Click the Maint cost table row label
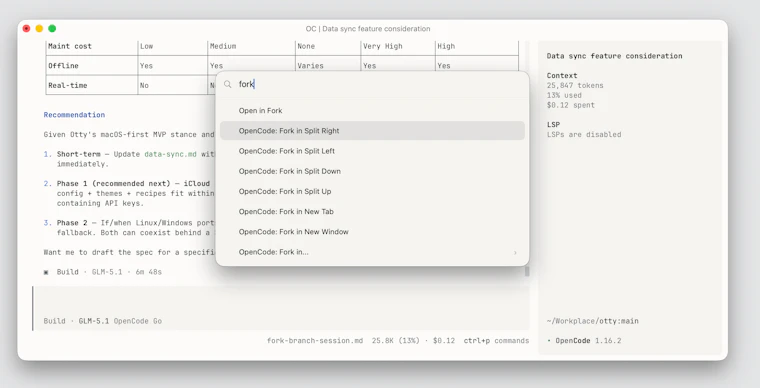760x388 pixels. 70,46
